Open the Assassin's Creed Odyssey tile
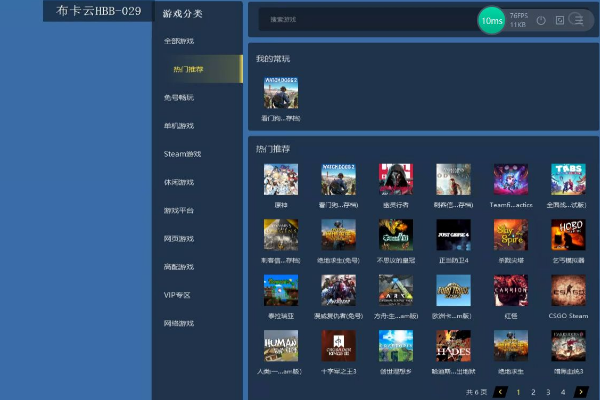The height and width of the screenshot is (400, 600). 453,180
